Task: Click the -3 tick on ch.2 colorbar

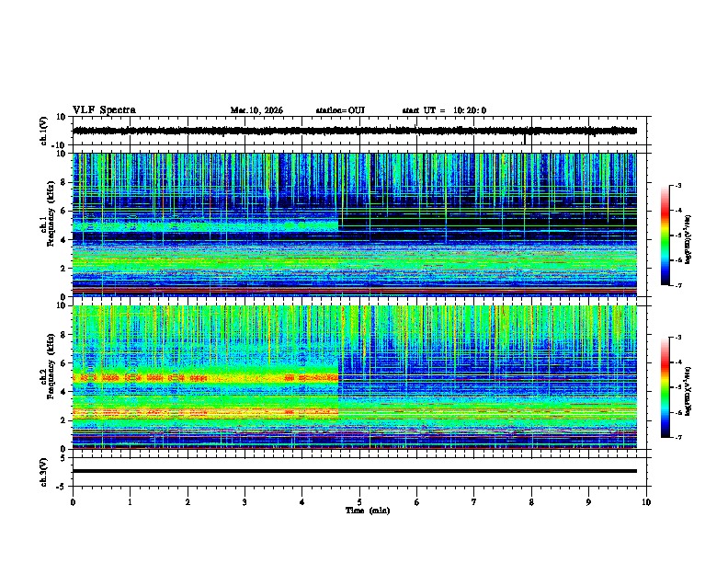Action: (x=677, y=338)
